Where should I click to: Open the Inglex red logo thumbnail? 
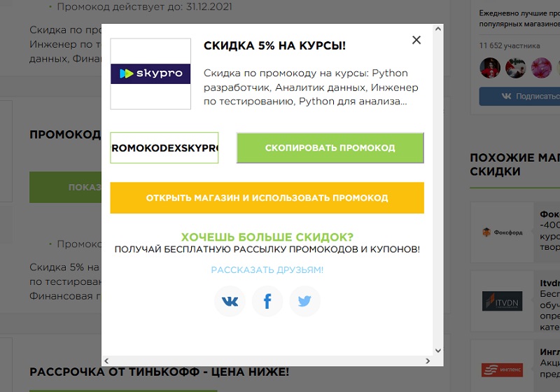coord(502,369)
